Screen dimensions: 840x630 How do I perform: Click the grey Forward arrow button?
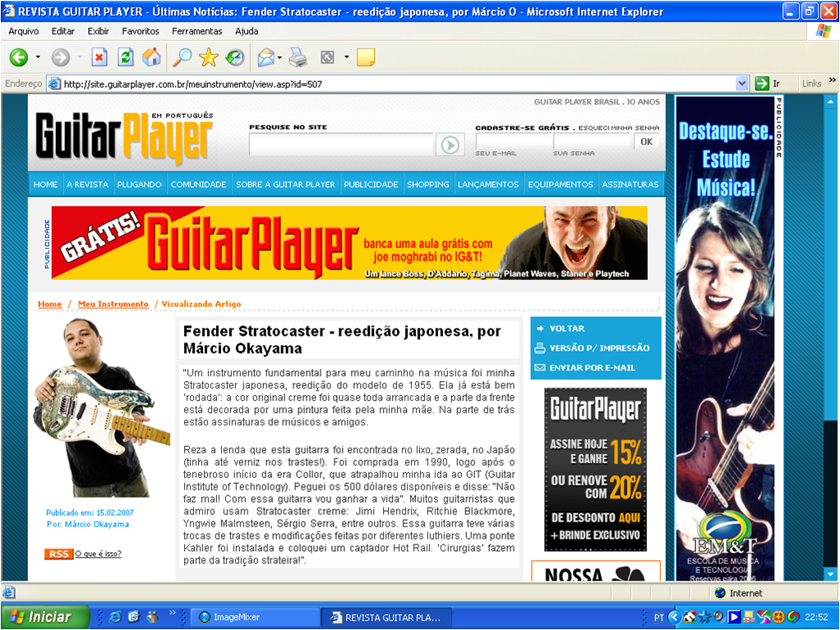coord(61,57)
